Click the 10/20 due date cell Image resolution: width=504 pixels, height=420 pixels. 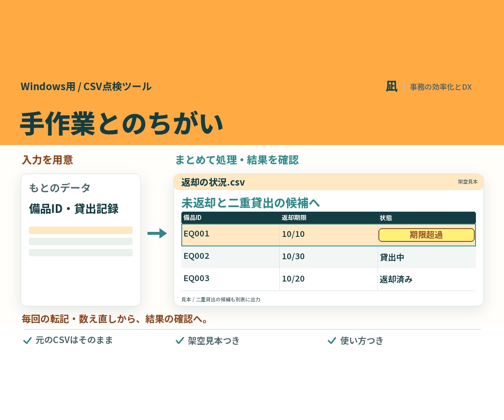click(328, 279)
